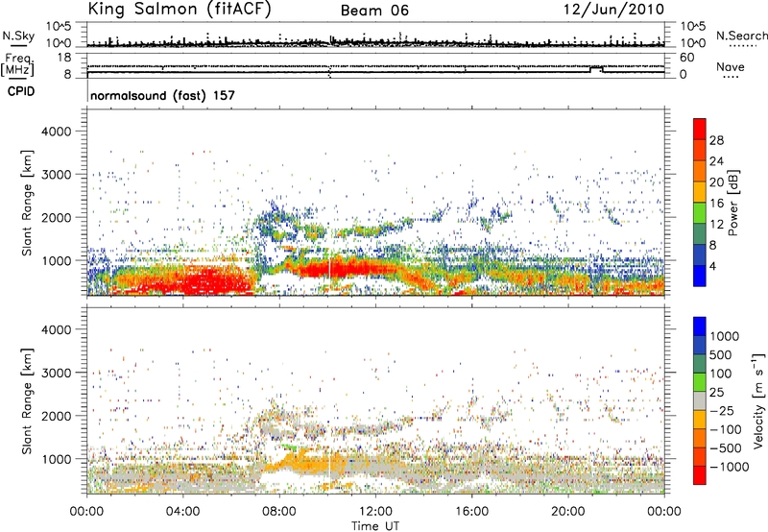Screen dimensions: 768x532
Task: Click the 20:00 time axis label
Action: pyautogui.click(x=567, y=512)
